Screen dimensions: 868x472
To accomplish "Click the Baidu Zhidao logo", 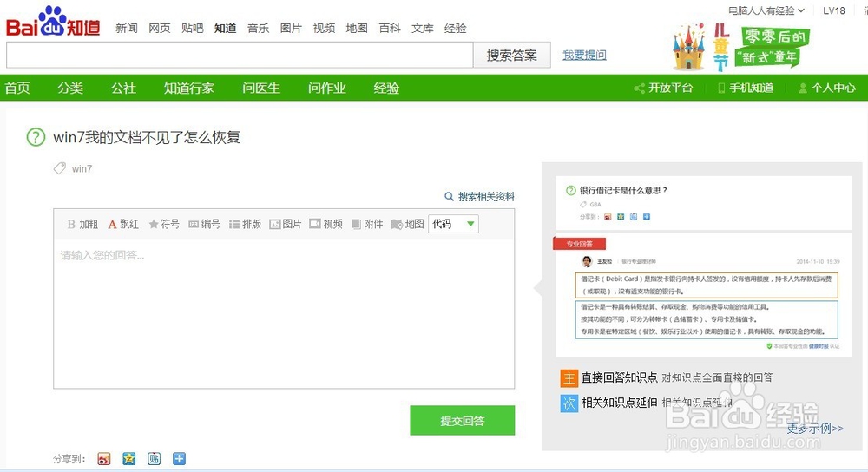I will tap(53, 22).
